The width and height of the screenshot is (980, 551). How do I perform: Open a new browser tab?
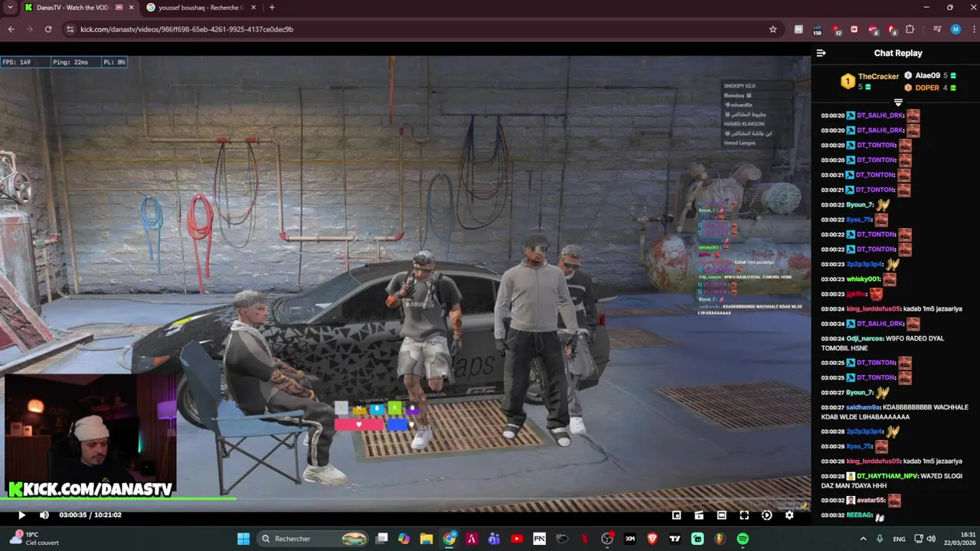(272, 8)
